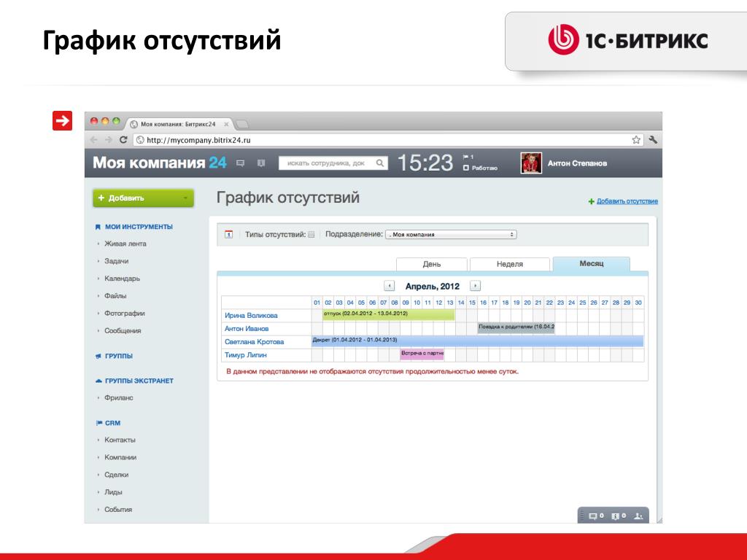Go forward using the browser arrow
The width and height of the screenshot is (747, 560).
(x=108, y=139)
